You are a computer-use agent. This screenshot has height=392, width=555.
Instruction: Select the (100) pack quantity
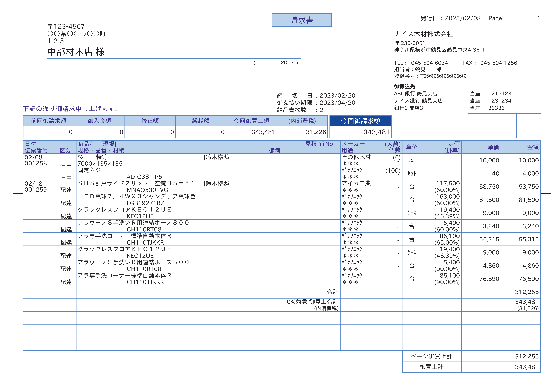393,170
